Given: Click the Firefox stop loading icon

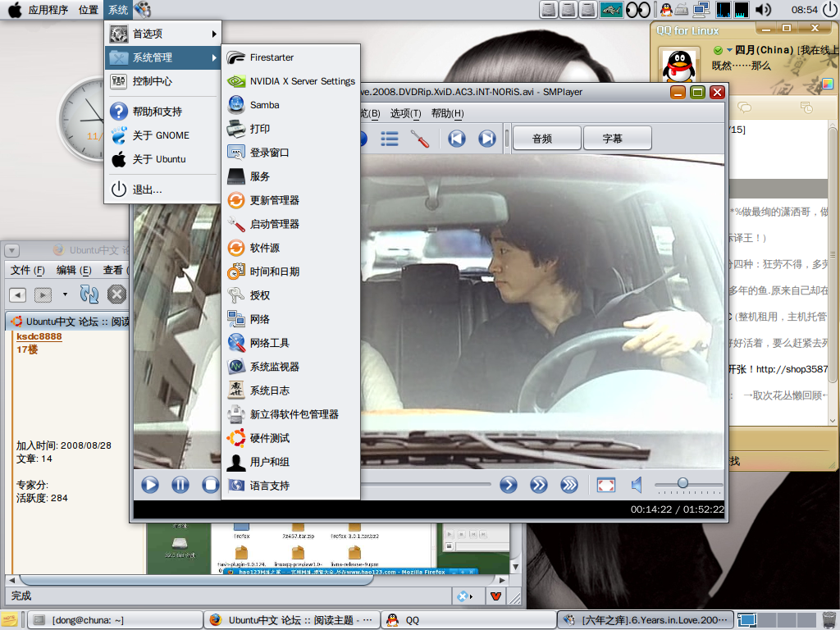Looking at the screenshot, I should [116, 294].
